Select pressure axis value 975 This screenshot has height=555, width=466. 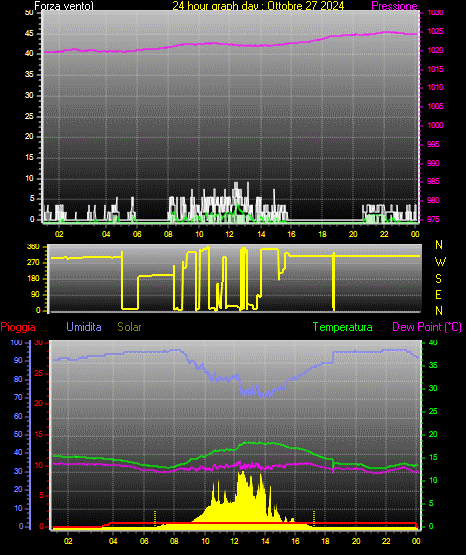[434, 219]
